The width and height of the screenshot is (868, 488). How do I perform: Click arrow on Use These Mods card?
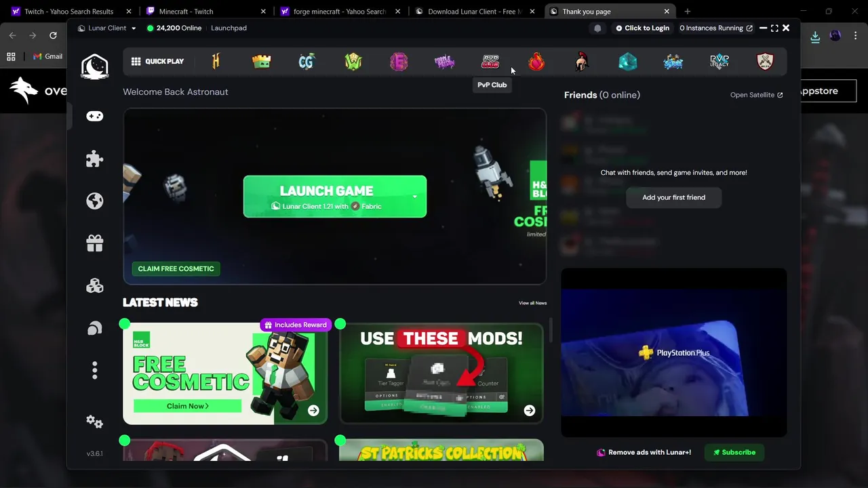(530, 410)
